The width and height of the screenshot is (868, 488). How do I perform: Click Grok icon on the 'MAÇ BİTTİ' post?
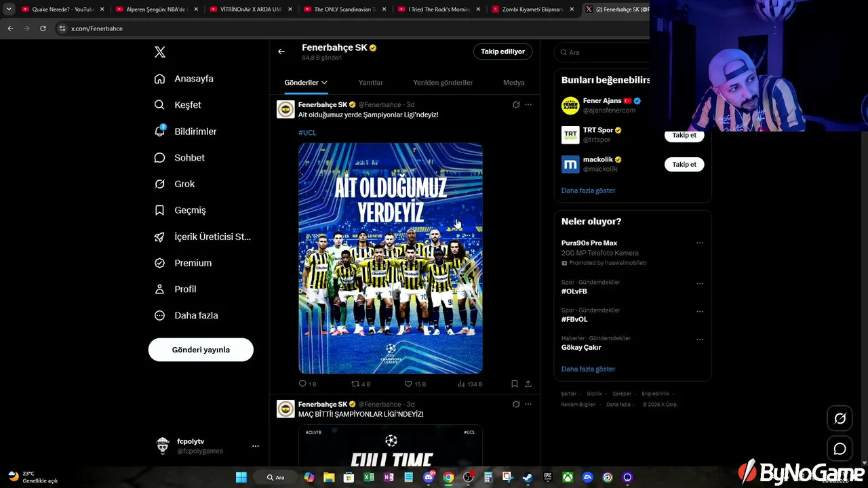(516, 404)
